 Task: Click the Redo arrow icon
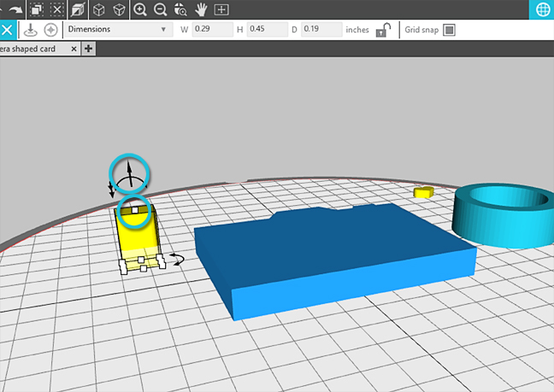coord(15,9)
